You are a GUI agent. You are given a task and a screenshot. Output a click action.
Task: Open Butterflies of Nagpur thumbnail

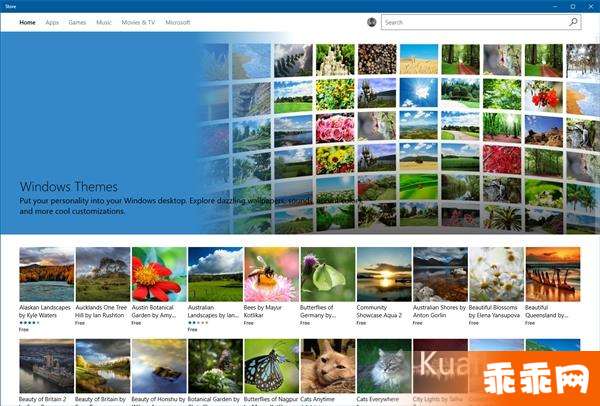pos(271,366)
